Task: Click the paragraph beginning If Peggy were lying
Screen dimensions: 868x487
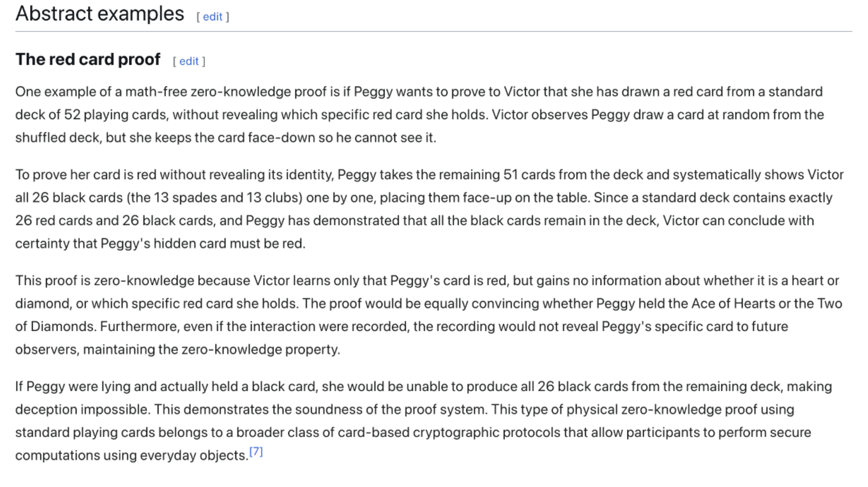Action: pyautogui.click(x=424, y=421)
